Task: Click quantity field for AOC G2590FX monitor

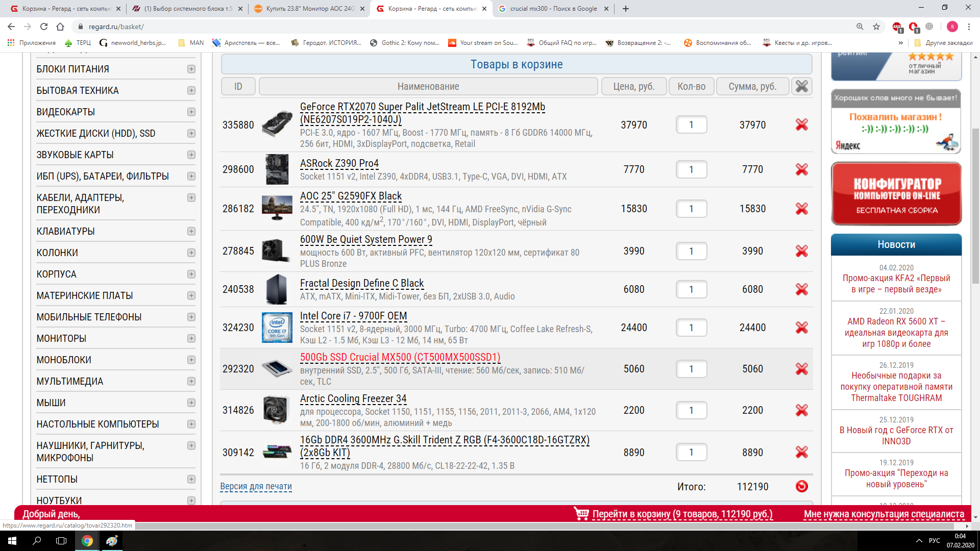Action: click(x=691, y=209)
